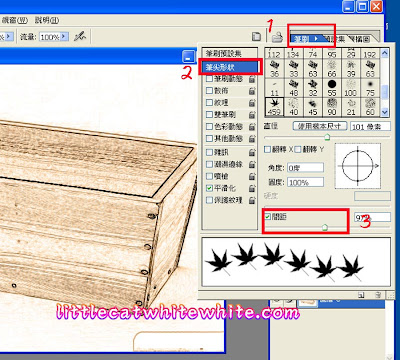The width and height of the screenshot is (400, 360).
Task: Enable the 散佈 checkbox
Action: 209,91
